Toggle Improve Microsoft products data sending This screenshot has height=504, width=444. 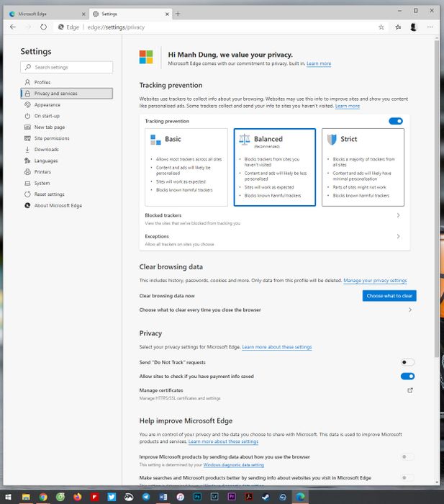tap(407, 456)
